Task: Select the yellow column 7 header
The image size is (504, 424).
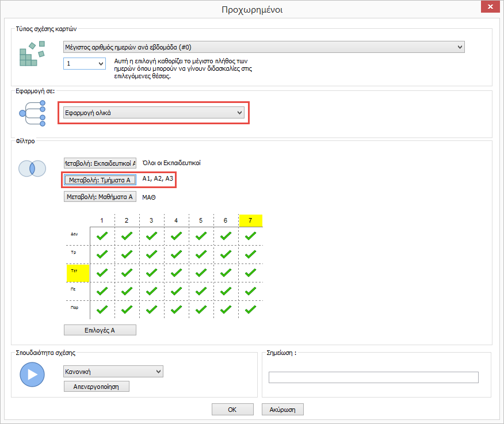Action: click(x=250, y=220)
